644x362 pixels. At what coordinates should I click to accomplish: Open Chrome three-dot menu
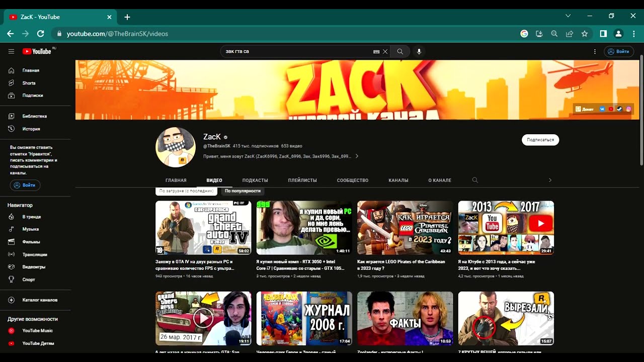click(634, 34)
